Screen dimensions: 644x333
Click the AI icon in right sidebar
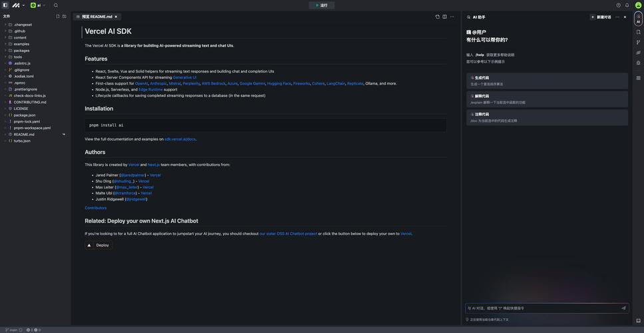638,19
